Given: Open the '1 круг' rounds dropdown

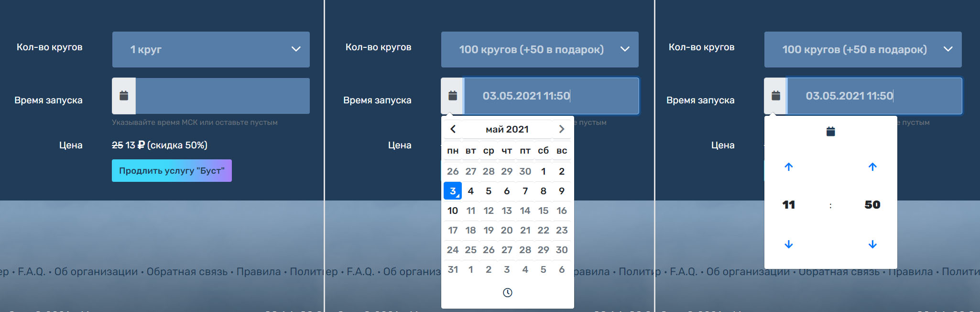Looking at the screenshot, I should point(211,49).
